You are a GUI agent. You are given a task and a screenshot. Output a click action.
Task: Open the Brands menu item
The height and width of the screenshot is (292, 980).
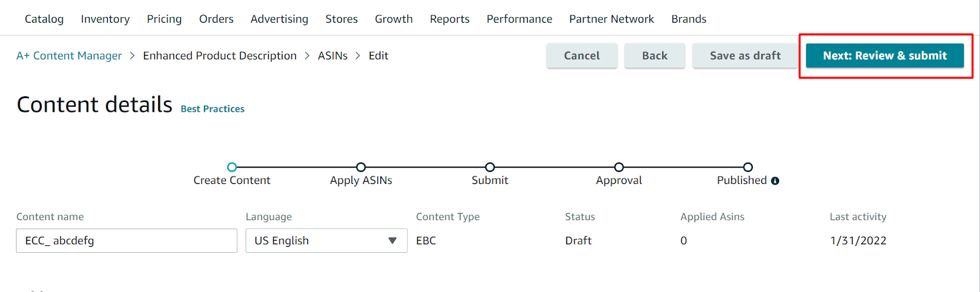click(688, 19)
